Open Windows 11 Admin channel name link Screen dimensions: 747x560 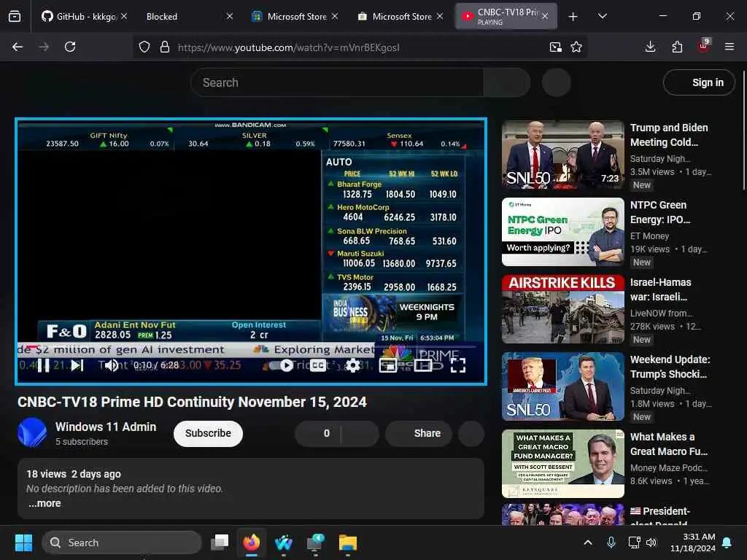106,427
